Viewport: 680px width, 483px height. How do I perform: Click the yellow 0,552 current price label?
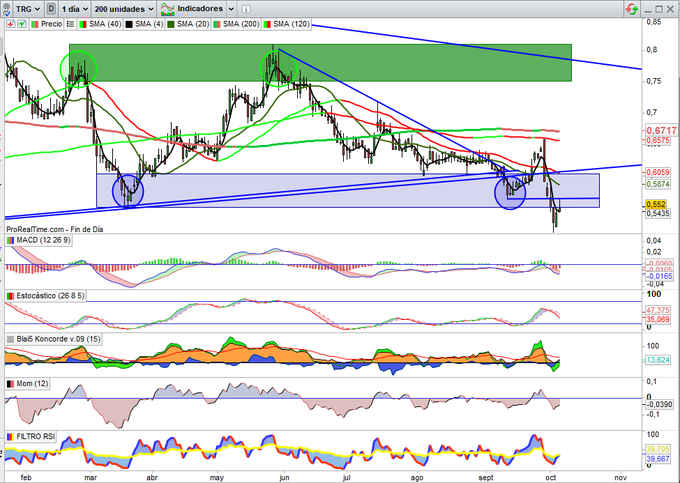click(x=656, y=204)
